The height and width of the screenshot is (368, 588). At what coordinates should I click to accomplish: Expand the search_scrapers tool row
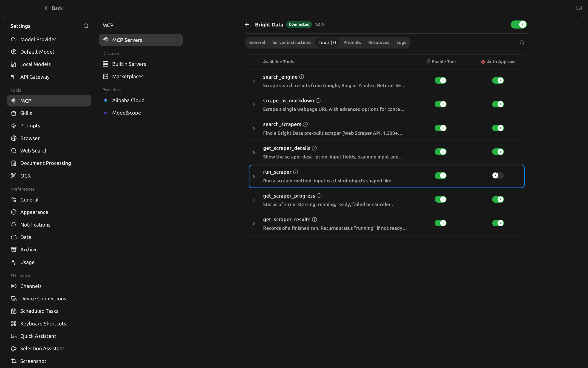pos(254,129)
